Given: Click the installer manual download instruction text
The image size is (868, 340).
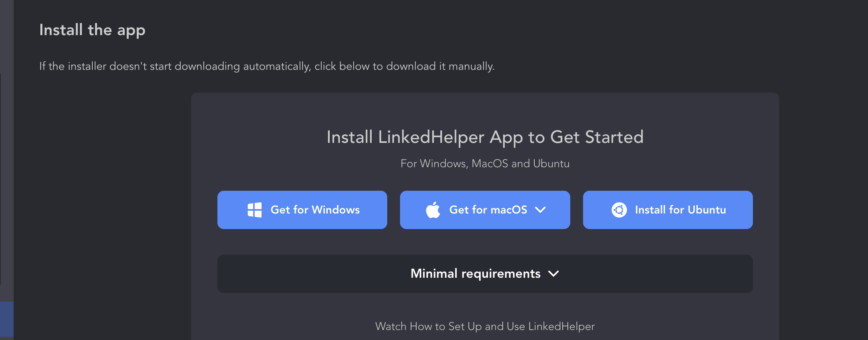Looking at the screenshot, I should pos(267,66).
